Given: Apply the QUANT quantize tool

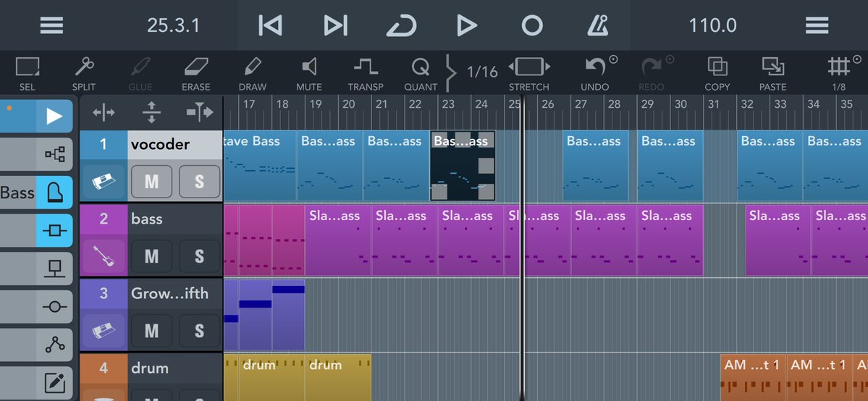Looking at the screenshot, I should 421,74.
